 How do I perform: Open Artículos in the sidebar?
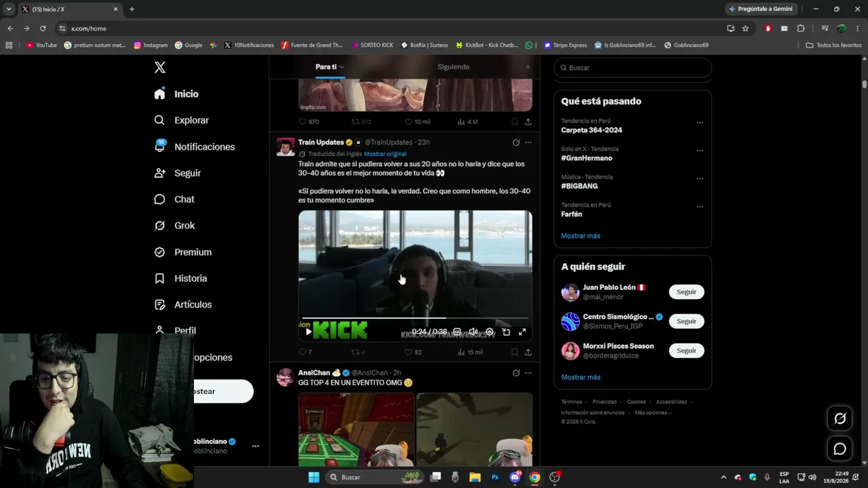(x=182, y=305)
